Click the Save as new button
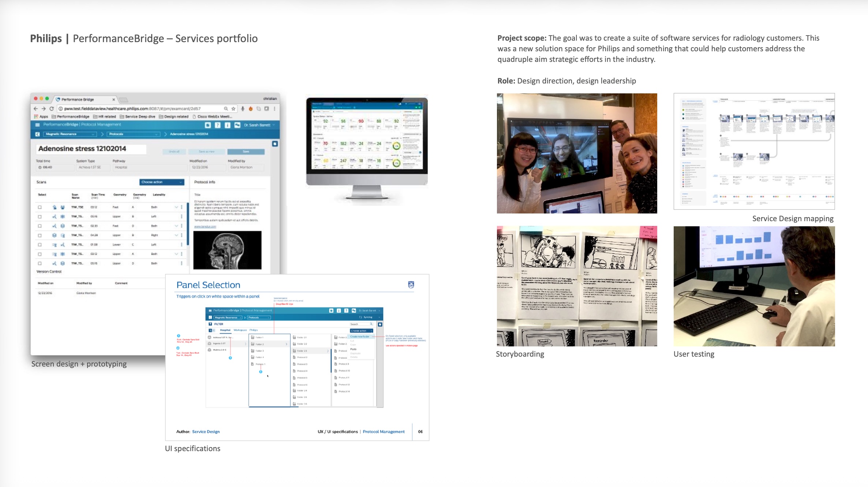This screenshot has width=868, height=487. pyautogui.click(x=206, y=152)
